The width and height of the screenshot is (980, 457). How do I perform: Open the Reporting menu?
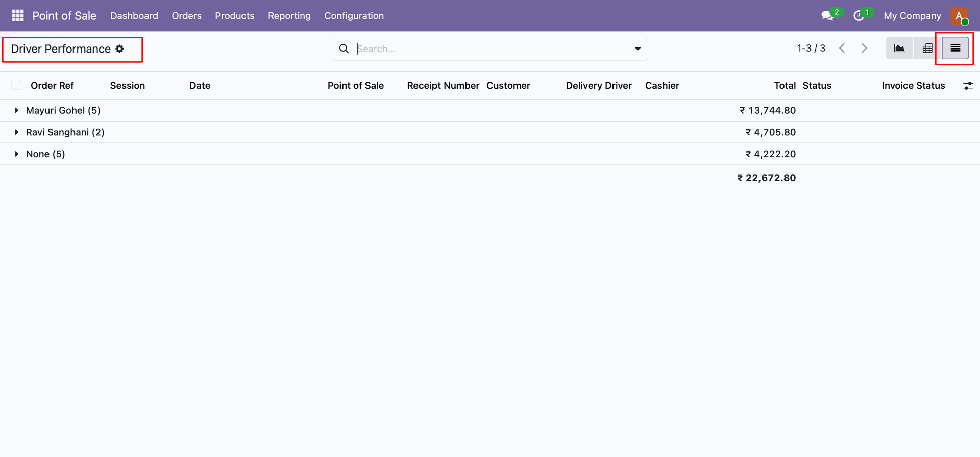pos(289,16)
